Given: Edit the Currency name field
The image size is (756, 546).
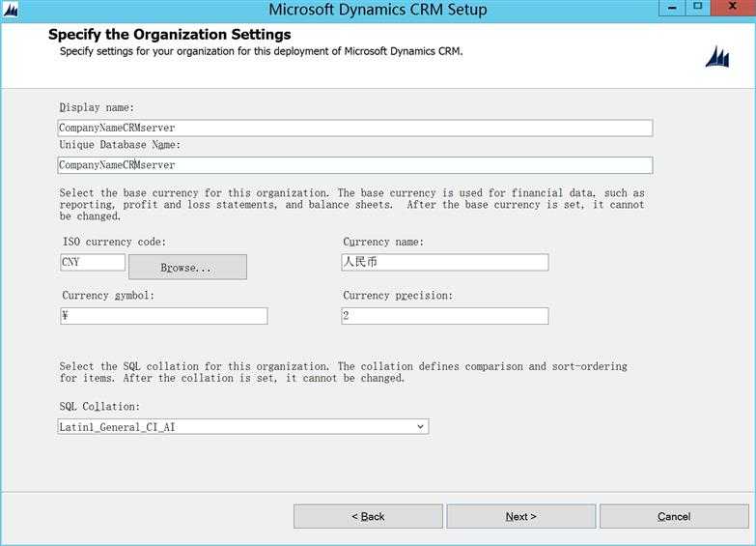Looking at the screenshot, I should (445, 262).
